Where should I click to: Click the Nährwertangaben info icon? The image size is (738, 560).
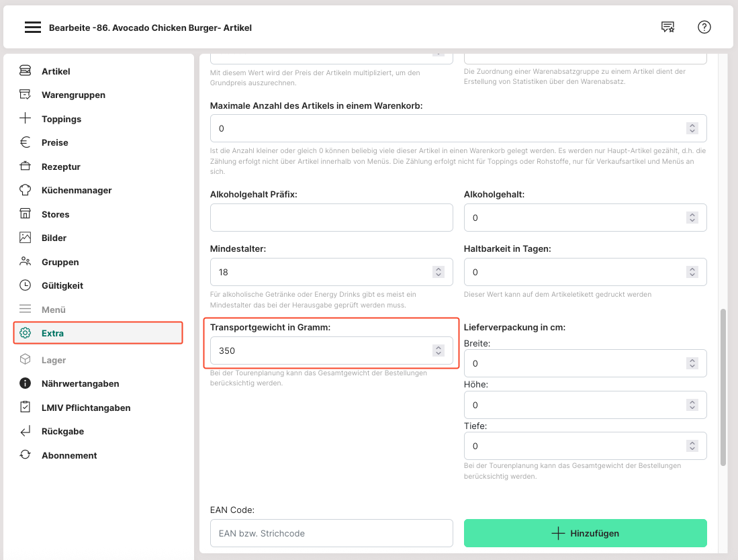pyautogui.click(x=26, y=383)
